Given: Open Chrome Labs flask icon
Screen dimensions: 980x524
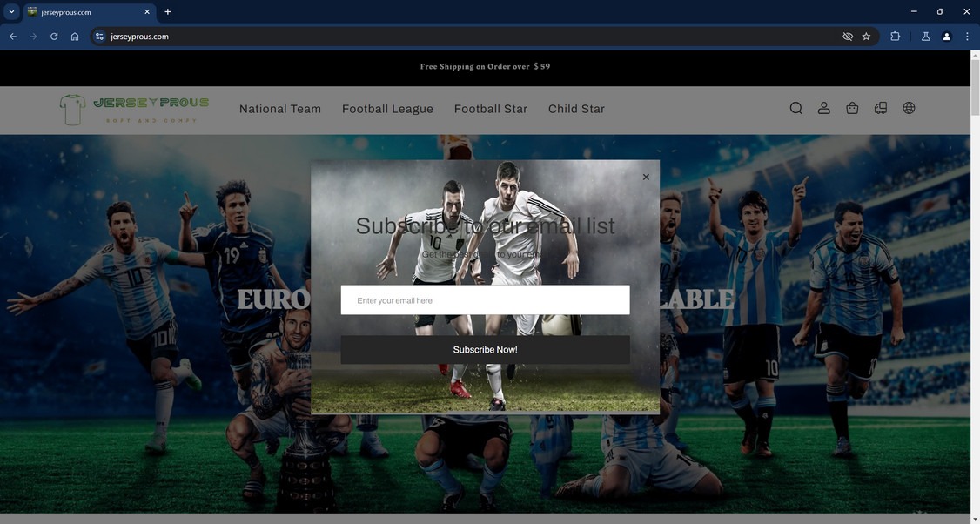Looking at the screenshot, I should click(926, 37).
